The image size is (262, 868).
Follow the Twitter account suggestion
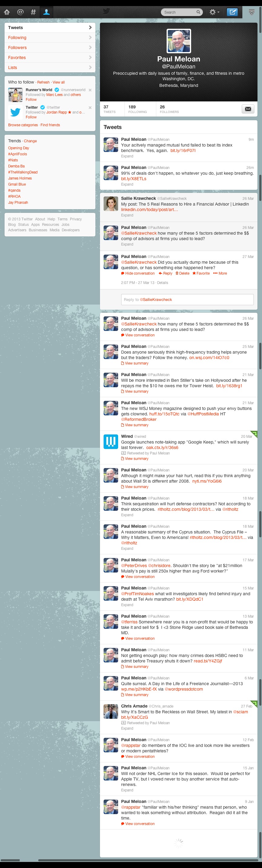point(31,117)
